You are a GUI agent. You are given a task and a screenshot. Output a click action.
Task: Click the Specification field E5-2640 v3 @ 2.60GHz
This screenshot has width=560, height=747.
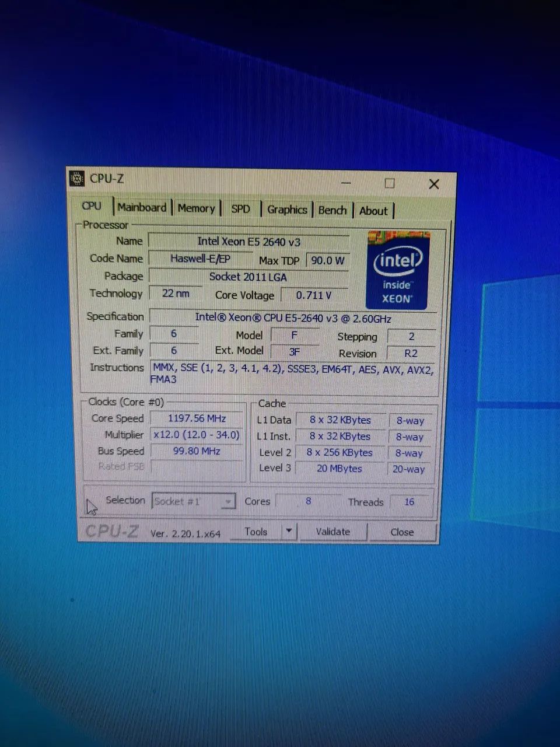click(293, 319)
